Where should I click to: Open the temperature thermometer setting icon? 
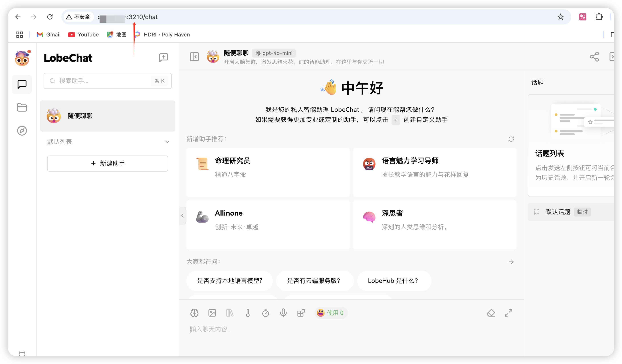(248, 313)
